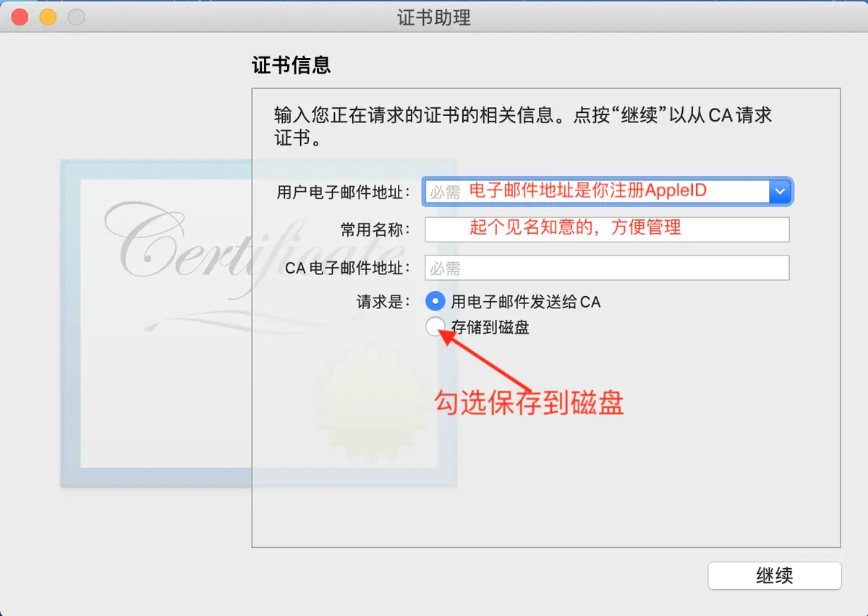Viewport: 868px width, 616px height.
Task: Click the 用户电子邮件地址 label
Action: coord(344,193)
